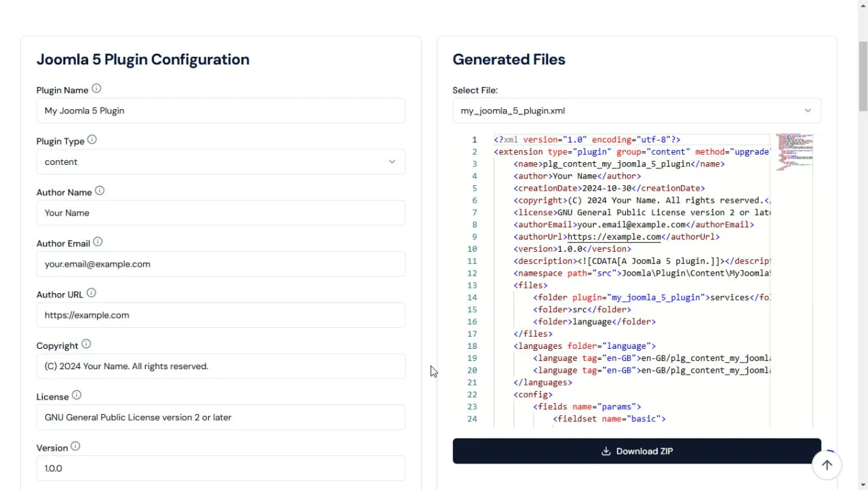The height and width of the screenshot is (490, 868).
Task: Click info icon next to License
Action: click(x=77, y=396)
